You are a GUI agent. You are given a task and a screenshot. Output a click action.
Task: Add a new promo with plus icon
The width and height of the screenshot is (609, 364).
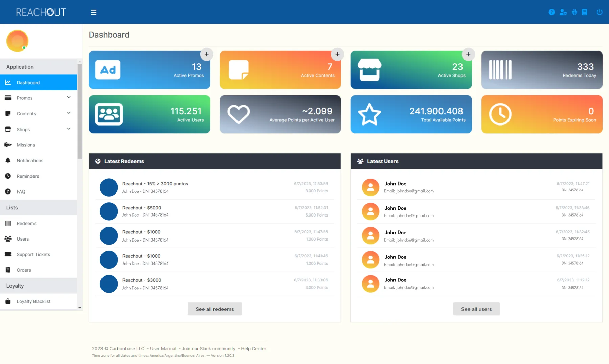tap(207, 54)
